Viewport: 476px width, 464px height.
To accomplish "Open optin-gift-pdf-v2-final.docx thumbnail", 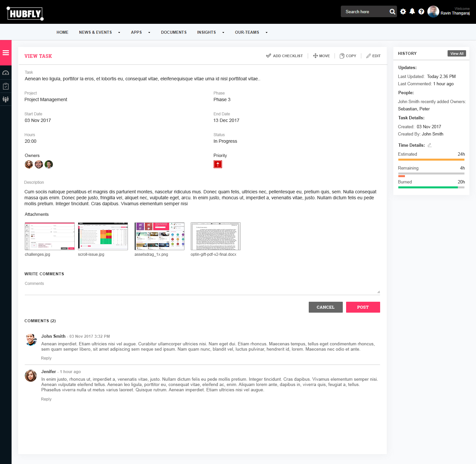I will tap(216, 236).
